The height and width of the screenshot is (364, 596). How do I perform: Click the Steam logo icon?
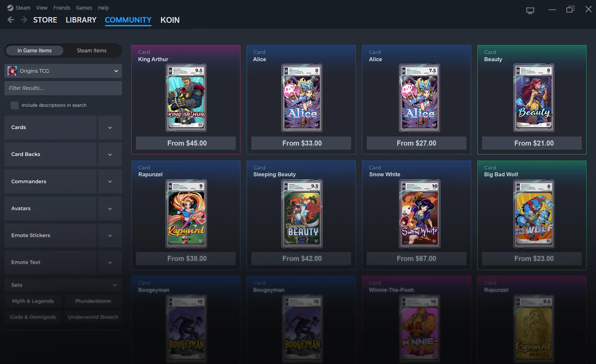point(10,8)
